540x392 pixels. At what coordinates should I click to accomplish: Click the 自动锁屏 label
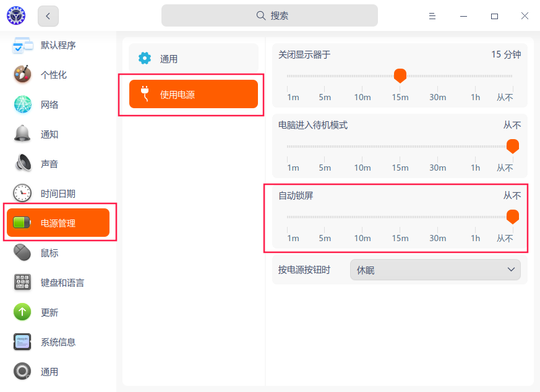coord(296,195)
